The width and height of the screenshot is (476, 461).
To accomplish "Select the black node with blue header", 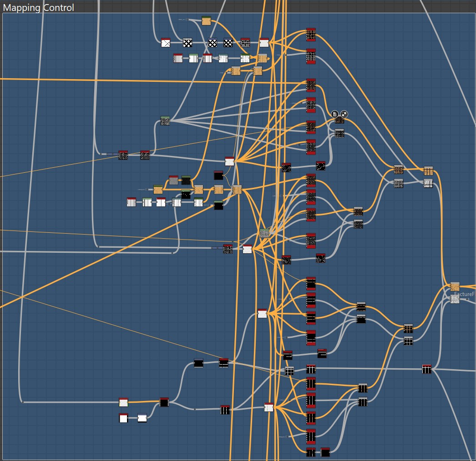I will [198, 363].
